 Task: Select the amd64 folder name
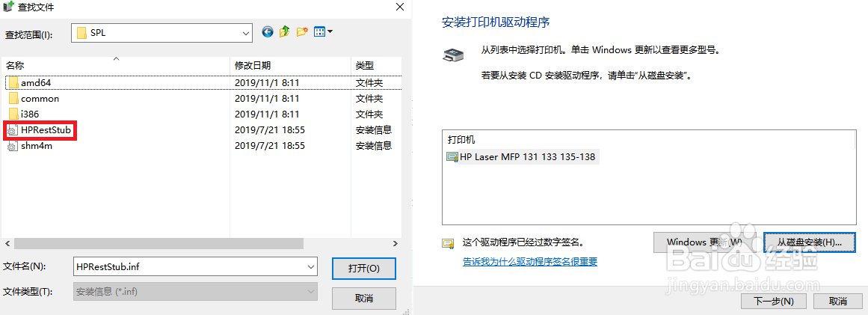37,83
